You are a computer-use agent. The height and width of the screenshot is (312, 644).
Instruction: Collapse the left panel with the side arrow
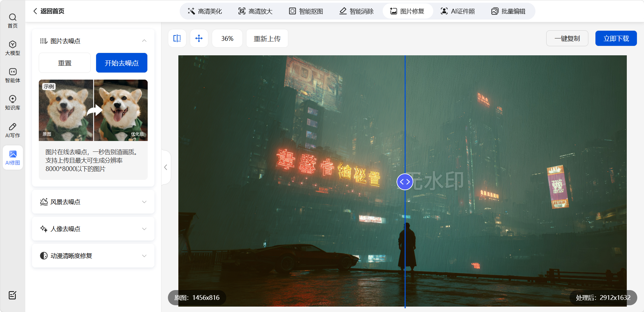pyautogui.click(x=166, y=167)
